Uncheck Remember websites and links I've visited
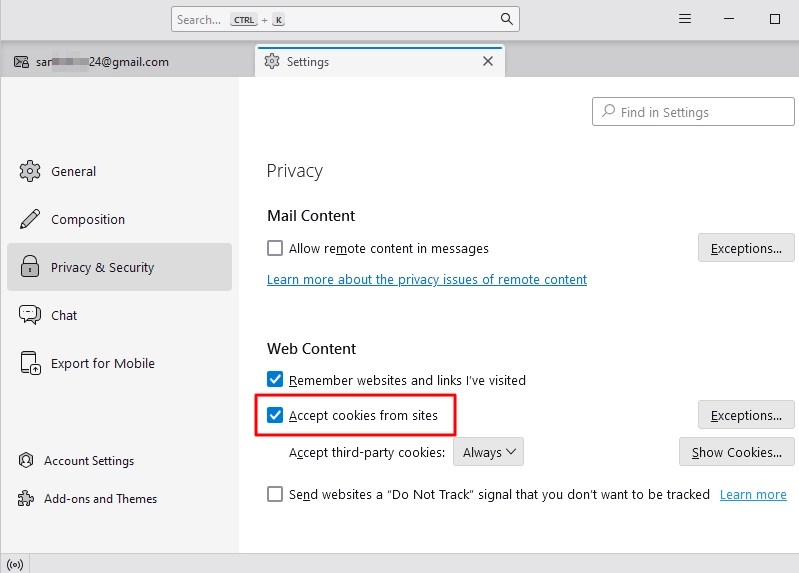 pyautogui.click(x=275, y=379)
